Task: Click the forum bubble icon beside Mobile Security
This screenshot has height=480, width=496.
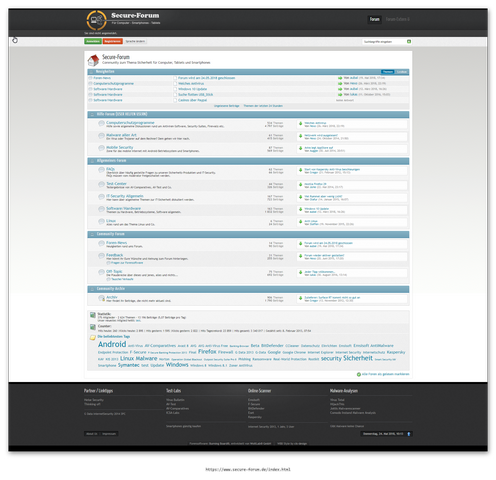Action: click(101, 148)
